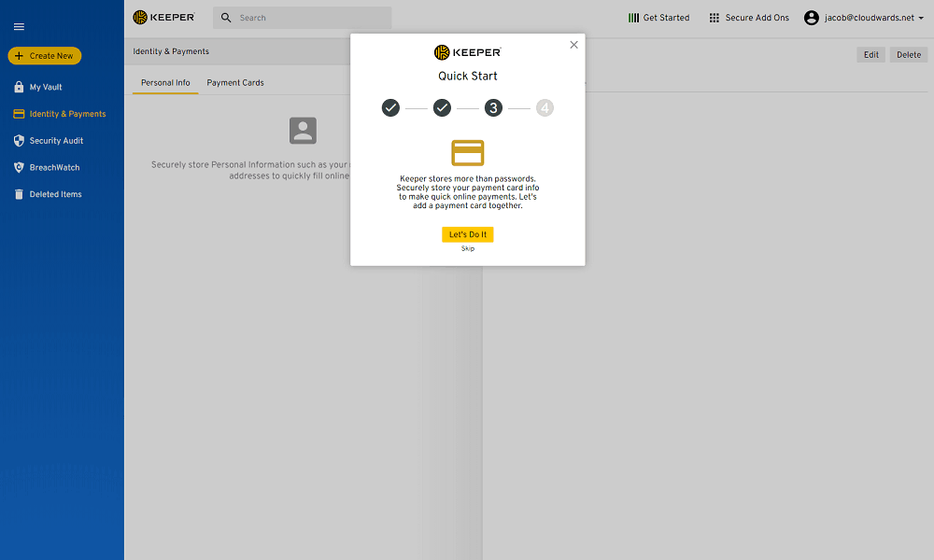Viewport: 934px width, 560px height.
Task: Select step 4 in Quick Start progress
Action: [x=545, y=107]
